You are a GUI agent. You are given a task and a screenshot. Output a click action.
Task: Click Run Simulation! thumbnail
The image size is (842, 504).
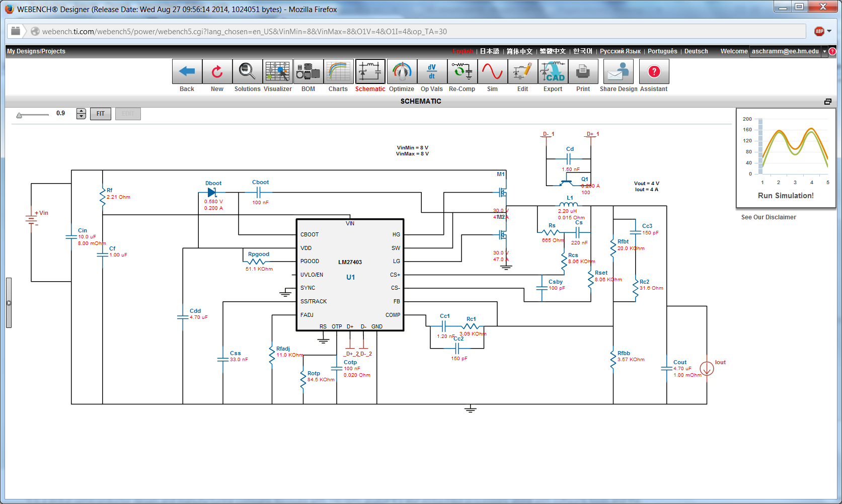[x=786, y=158]
